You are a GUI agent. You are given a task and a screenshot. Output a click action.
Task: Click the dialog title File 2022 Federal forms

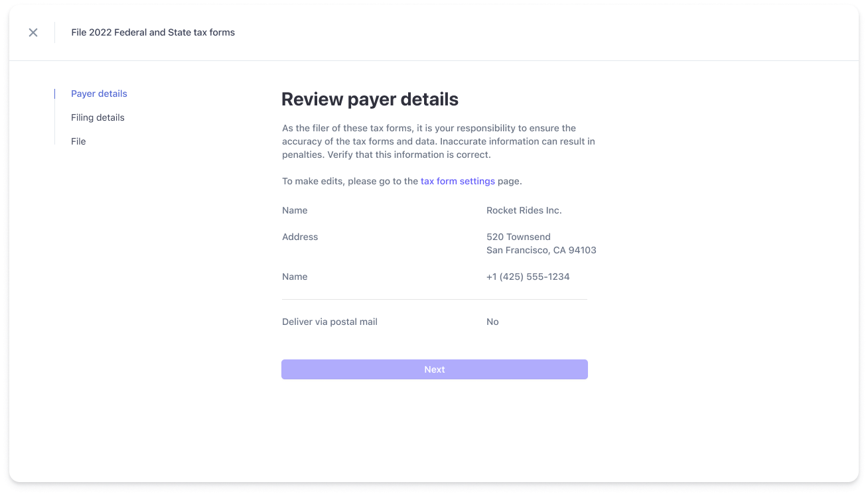(x=153, y=32)
